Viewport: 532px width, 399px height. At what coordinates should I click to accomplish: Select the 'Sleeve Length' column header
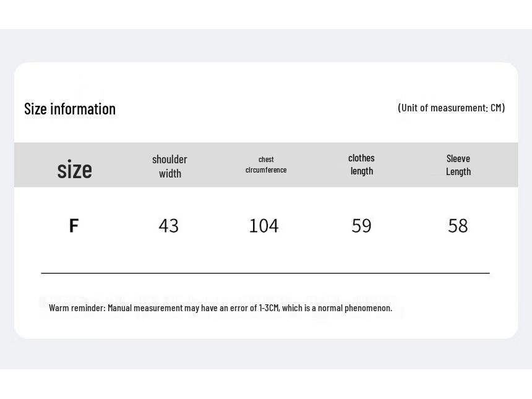coord(458,165)
